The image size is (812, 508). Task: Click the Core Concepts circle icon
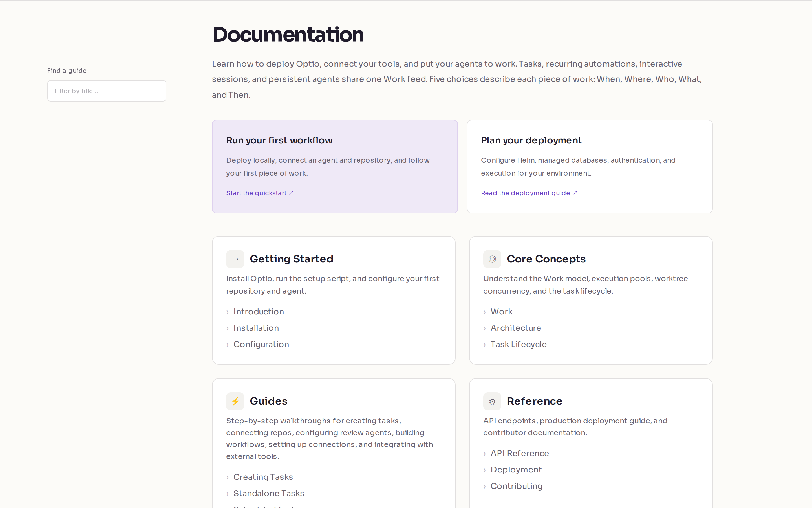(x=492, y=259)
